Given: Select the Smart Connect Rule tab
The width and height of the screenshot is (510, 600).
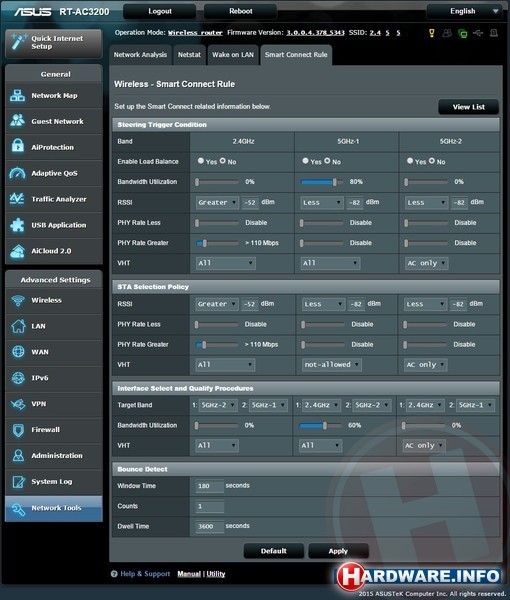Looking at the screenshot, I should coord(296,55).
